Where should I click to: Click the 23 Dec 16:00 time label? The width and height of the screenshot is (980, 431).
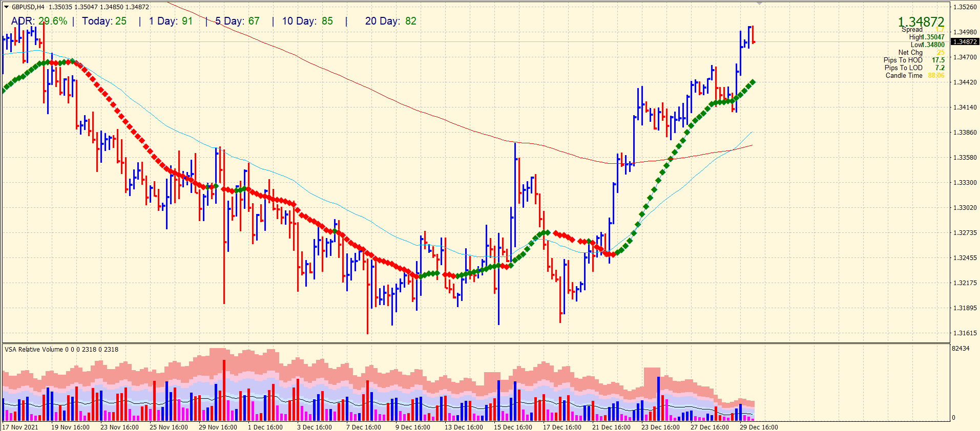(x=660, y=427)
